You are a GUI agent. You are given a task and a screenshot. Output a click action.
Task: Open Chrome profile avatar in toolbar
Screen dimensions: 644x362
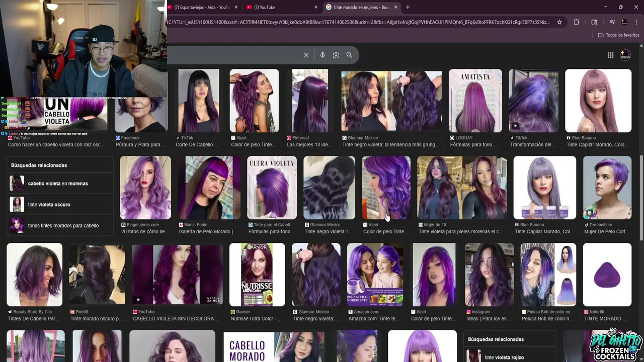624,22
